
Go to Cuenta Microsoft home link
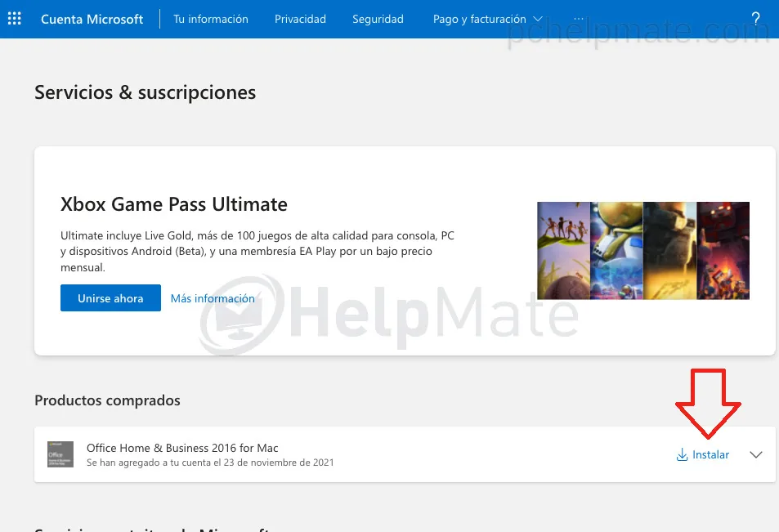(x=92, y=19)
